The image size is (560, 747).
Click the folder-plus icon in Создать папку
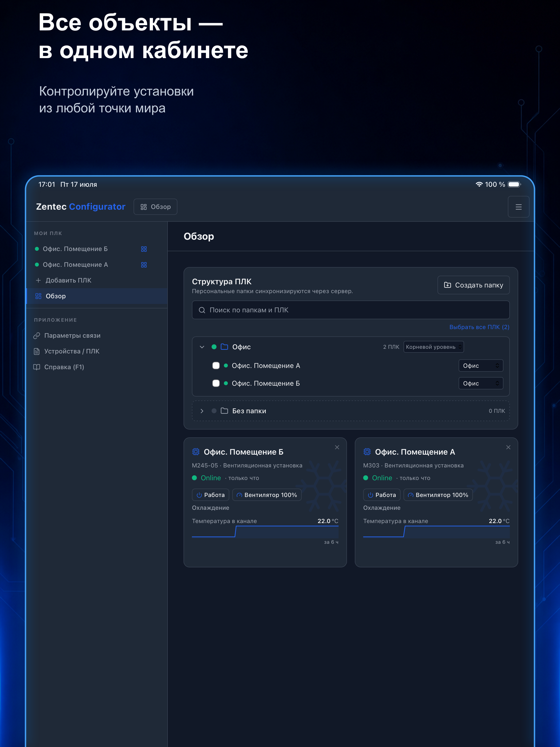pyautogui.click(x=447, y=285)
